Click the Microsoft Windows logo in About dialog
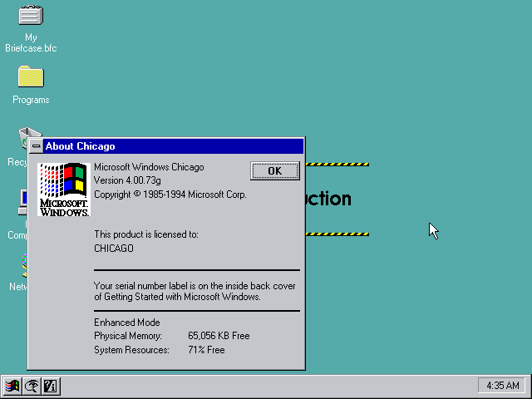This screenshot has height=399, width=532. [63, 190]
